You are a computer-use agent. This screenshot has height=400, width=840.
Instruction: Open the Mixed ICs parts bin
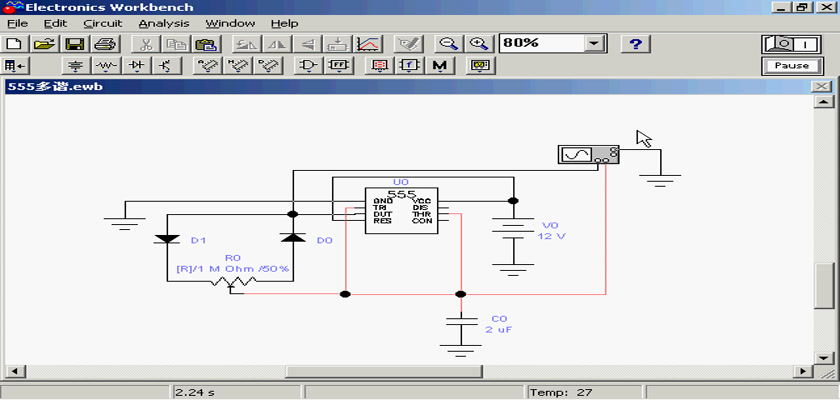(x=237, y=66)
